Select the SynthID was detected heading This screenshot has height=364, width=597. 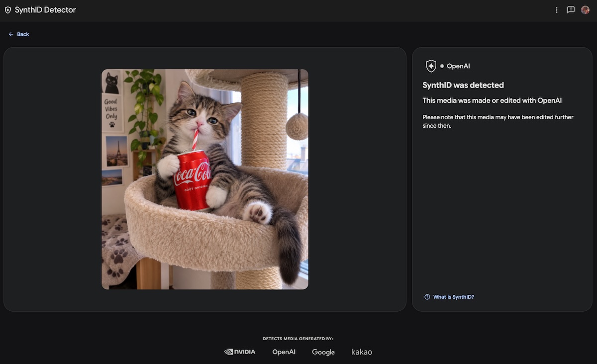(x=463, y=85)
